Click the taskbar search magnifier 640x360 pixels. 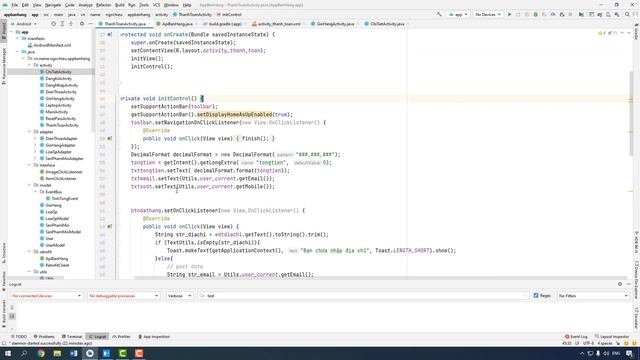24,353
